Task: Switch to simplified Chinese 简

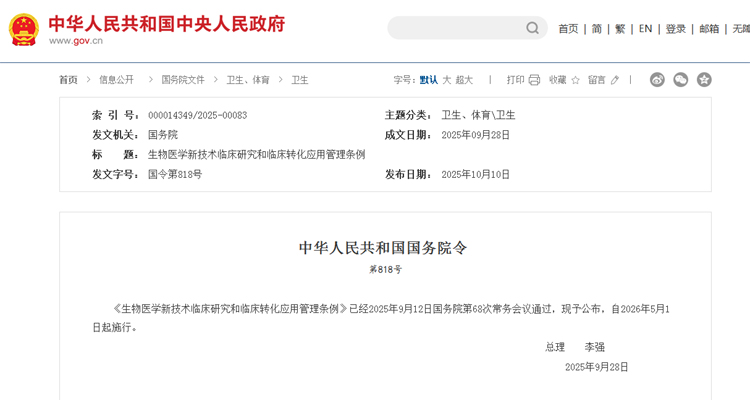Action: tap(597, 29)
